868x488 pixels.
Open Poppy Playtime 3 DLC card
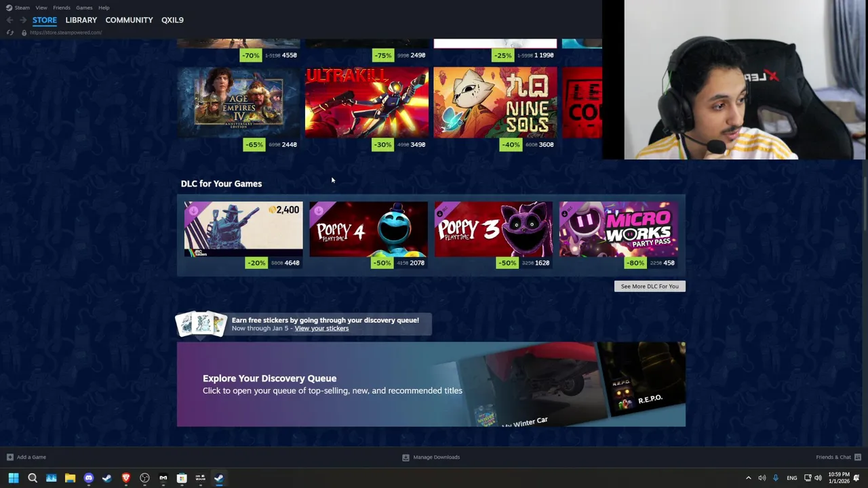click(x=493, y=229)
